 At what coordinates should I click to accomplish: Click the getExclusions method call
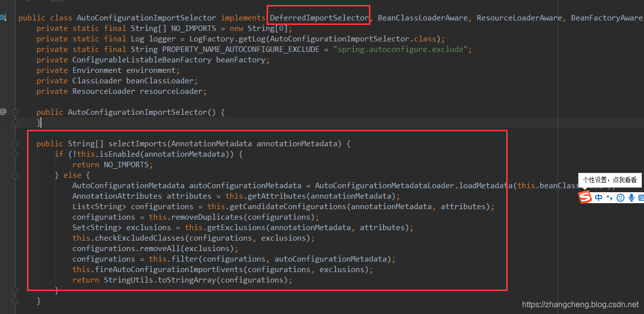(x=236, y=227)
